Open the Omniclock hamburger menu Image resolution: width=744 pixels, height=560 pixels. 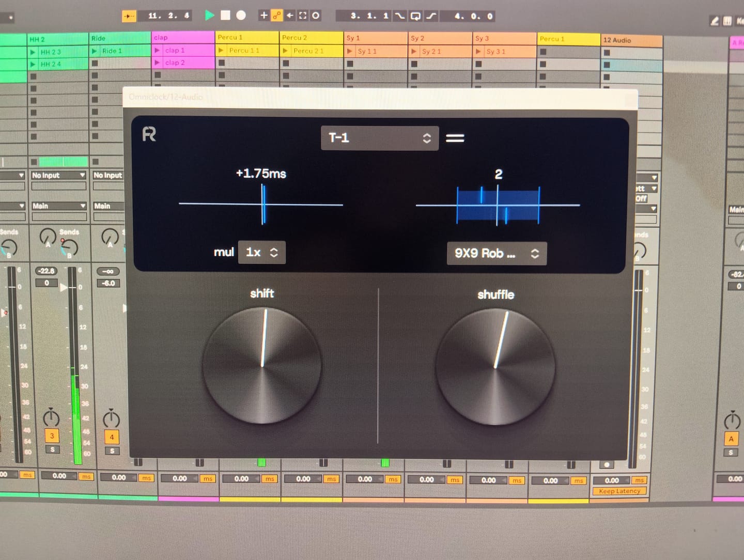coord(455,138)
